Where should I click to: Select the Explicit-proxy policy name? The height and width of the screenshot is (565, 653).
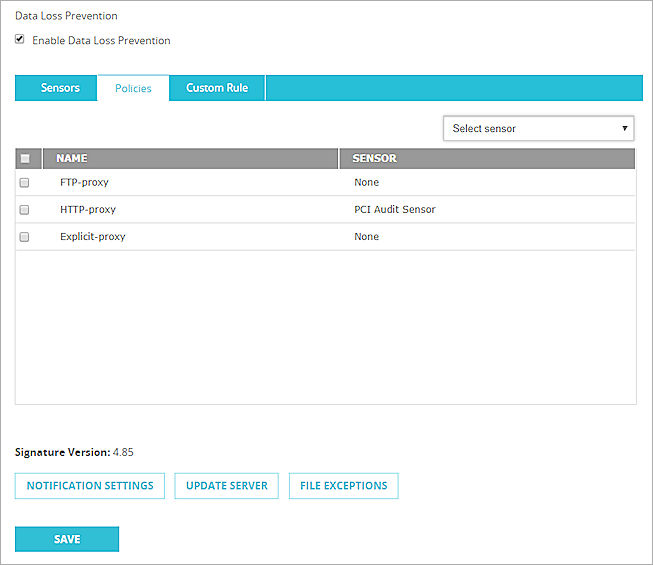92,237
